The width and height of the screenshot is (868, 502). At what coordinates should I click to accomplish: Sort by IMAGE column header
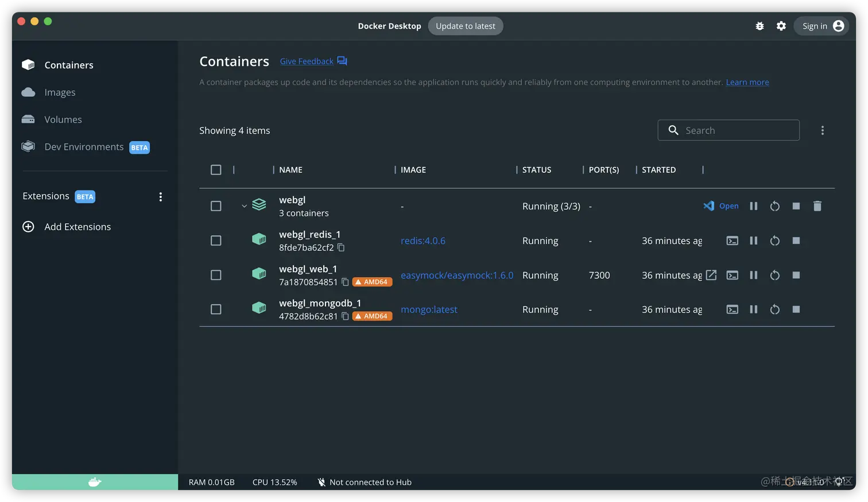pos(413,170)
